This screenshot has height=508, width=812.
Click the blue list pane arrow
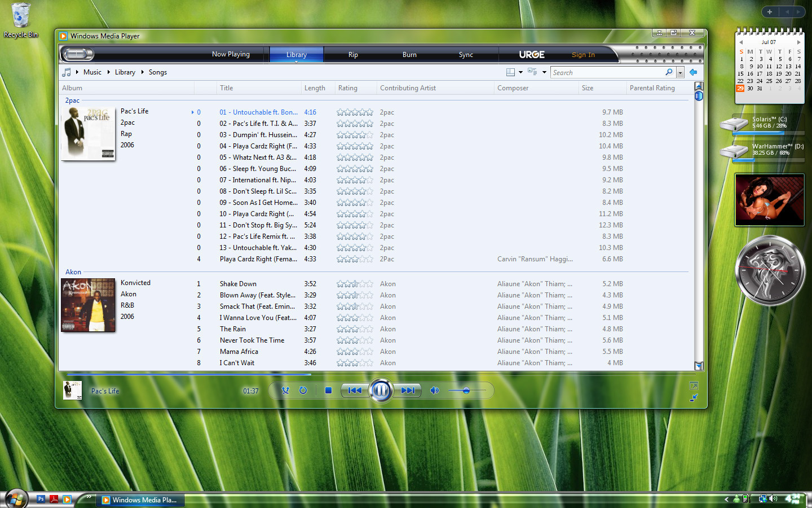coord(694,72)
